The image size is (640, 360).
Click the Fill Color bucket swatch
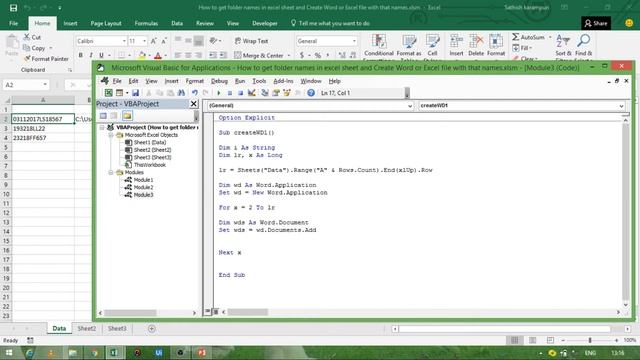[x=142, y=55]
